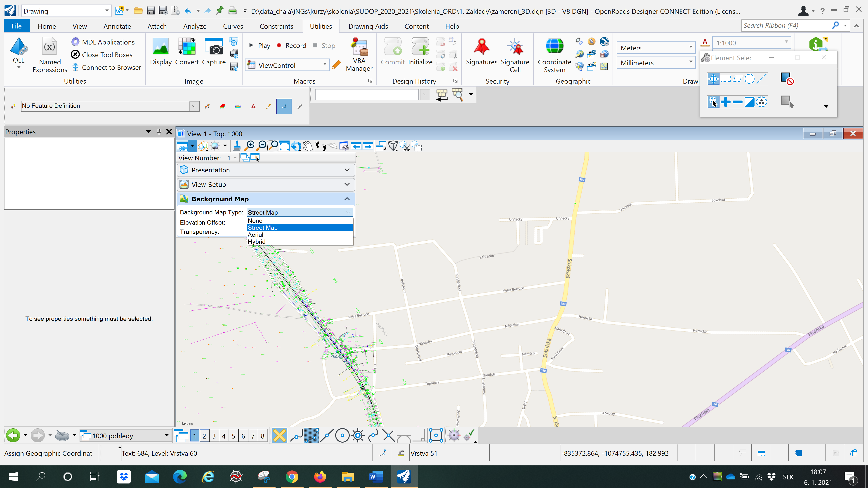Click the Play macro button
Screen dimensions: 868x488
coord(260,45)
